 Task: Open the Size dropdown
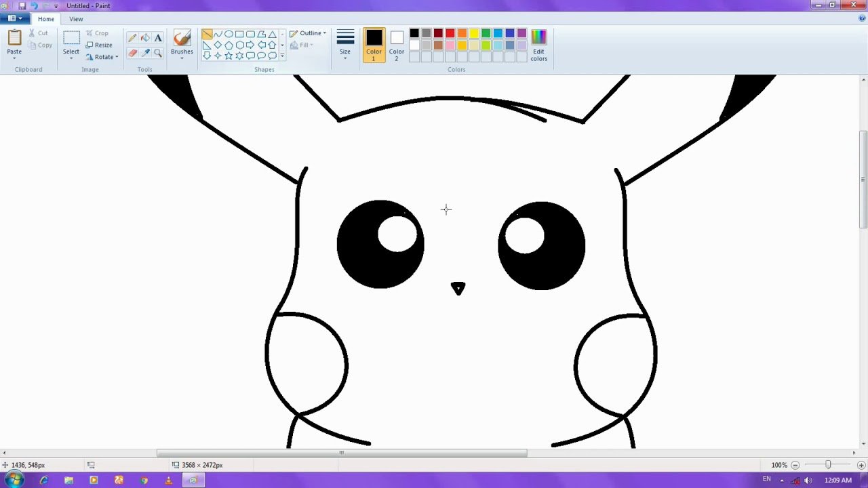coord(345,45)
